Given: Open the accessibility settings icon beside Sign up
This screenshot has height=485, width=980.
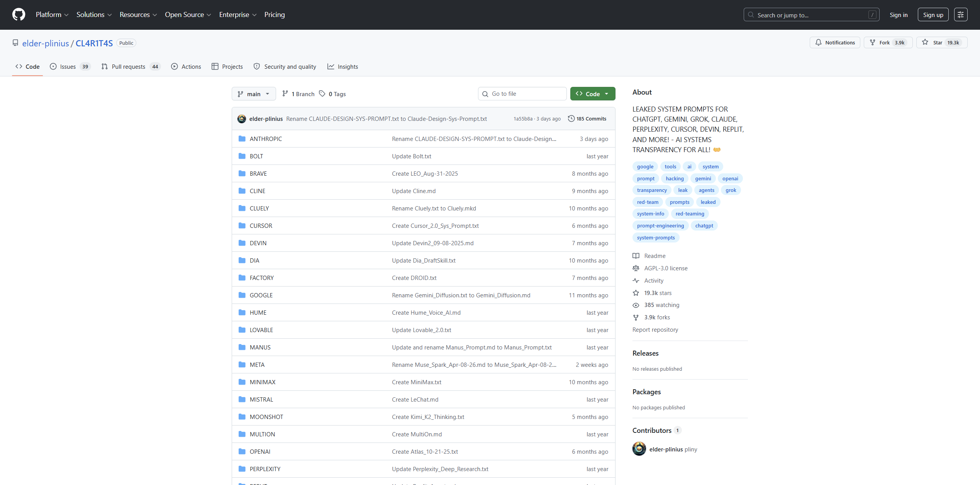Looking at the screenshot, I should tap(961, 15).
